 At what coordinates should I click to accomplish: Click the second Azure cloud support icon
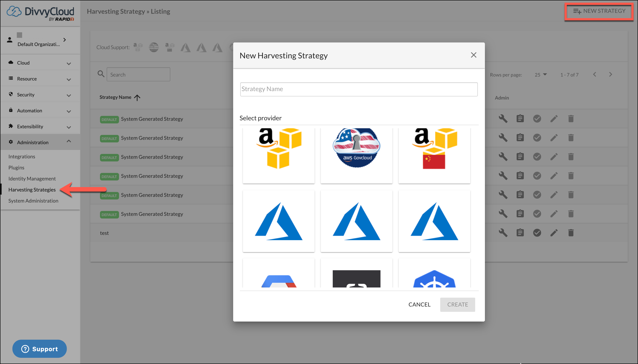pos(201,47)
